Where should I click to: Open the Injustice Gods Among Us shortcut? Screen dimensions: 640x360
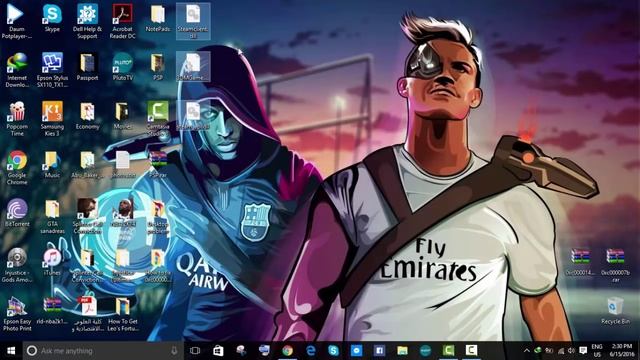(x=17, y=265)
